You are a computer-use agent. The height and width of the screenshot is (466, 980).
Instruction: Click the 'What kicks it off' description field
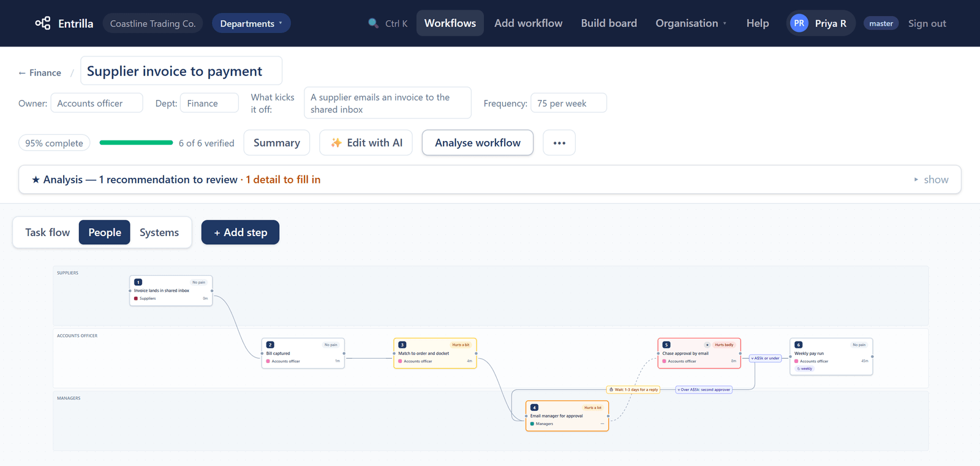click(388, 103)
